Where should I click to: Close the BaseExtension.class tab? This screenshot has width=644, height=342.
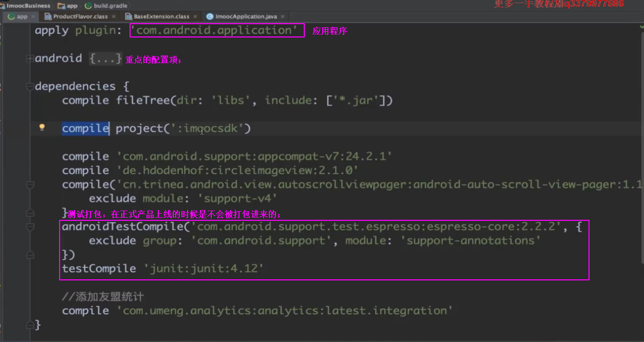pos(195,16)
